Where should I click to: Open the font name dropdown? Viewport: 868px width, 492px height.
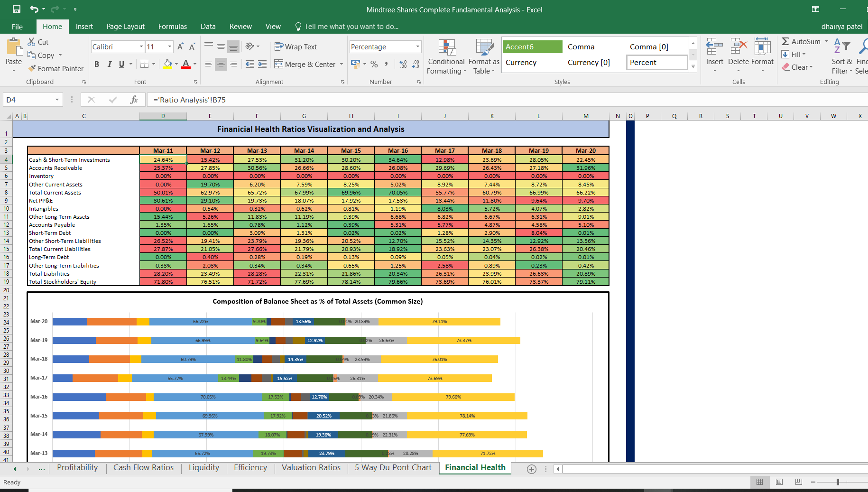pos(141,46)
